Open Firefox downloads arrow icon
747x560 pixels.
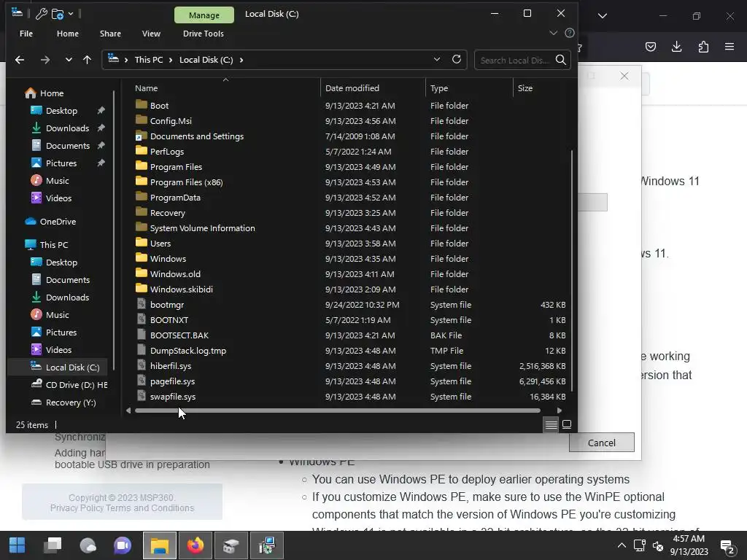pos(676,47)
